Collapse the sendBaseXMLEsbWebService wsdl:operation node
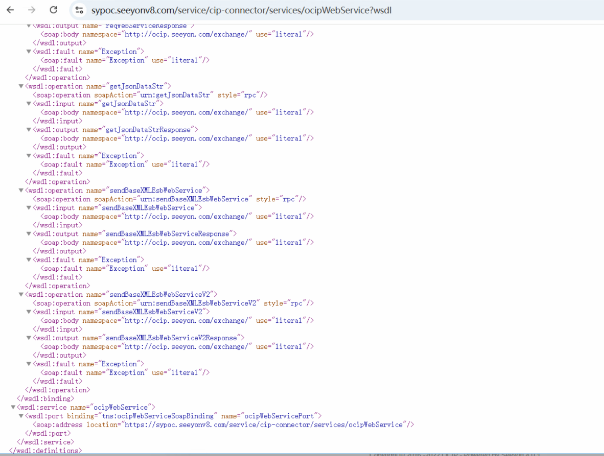 tap(22, 190)
